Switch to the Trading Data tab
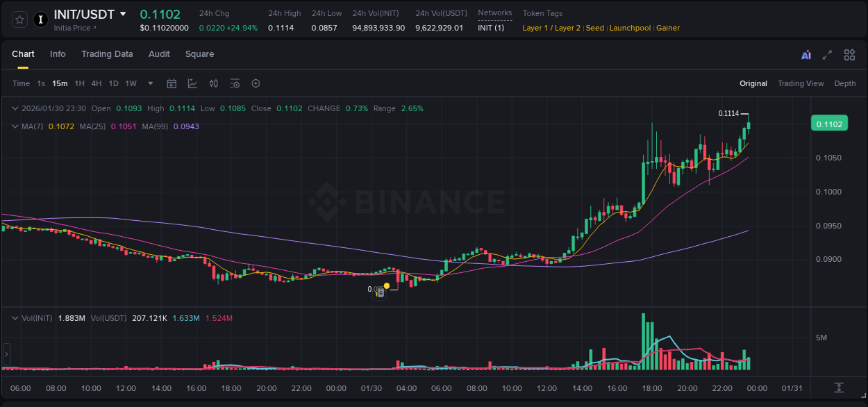 click(107, 54)
